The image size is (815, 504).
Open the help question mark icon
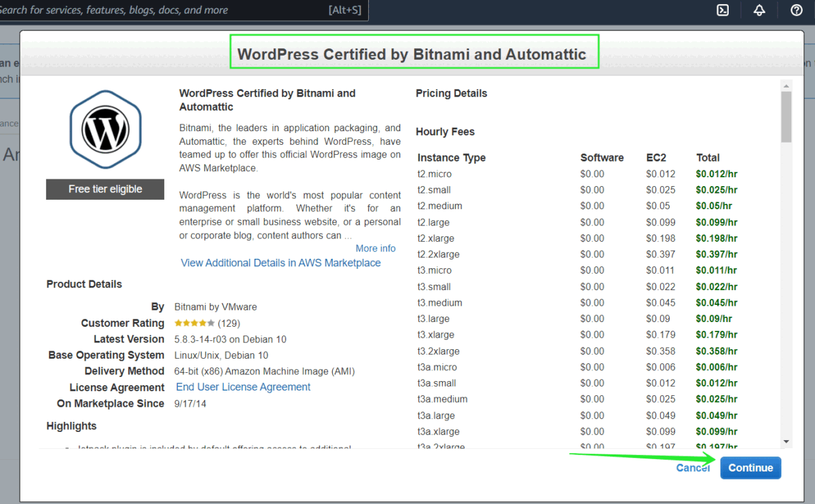click(797, 10)
